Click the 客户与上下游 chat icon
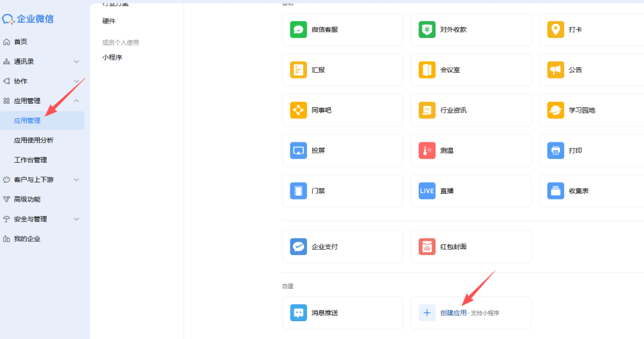This screenshot has height=339, width=644. pos(7,180)
